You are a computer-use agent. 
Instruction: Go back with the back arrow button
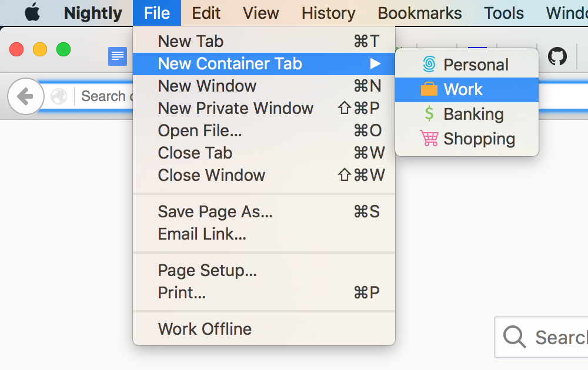(x=25, y=96)
